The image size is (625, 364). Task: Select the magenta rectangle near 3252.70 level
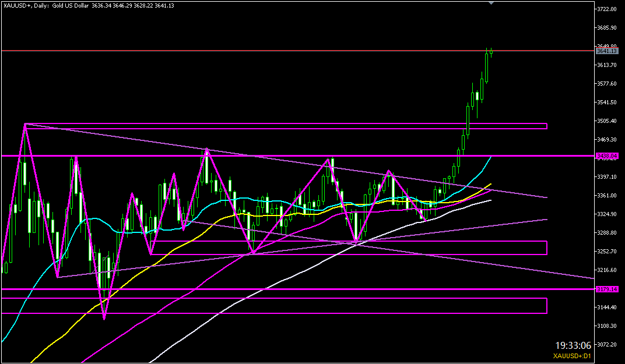click(x=350, y=248)
